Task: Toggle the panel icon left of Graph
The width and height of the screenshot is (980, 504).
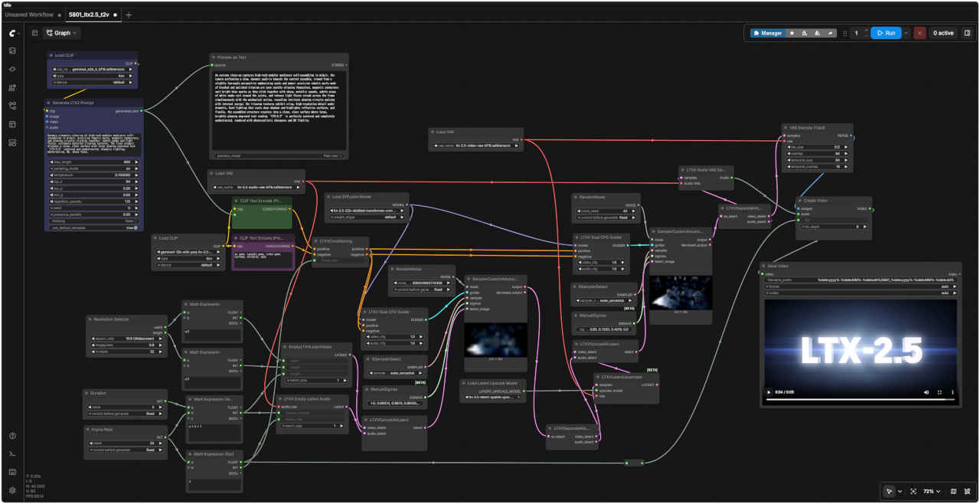Action: [x=34, y=33]
